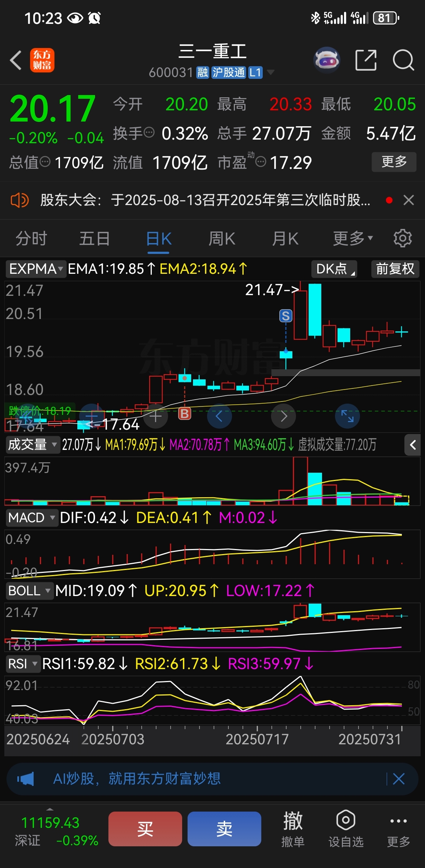This screenshot has height=868, width=425.
Task: Tap the 总值 info icon
Action: tap(45, 162)
